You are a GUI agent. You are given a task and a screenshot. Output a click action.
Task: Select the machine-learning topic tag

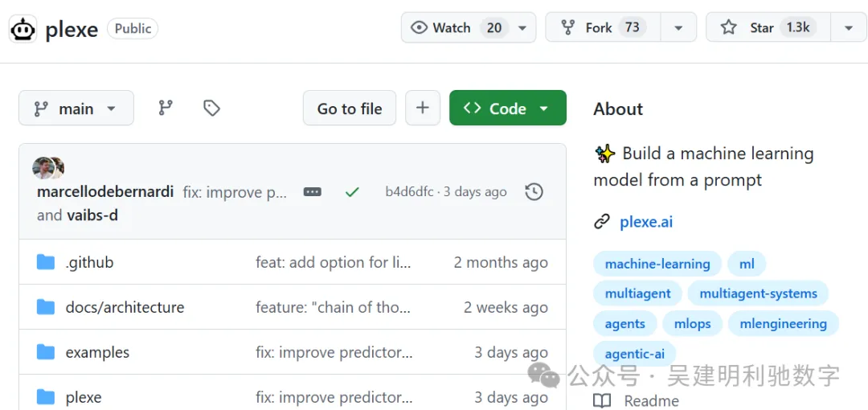tap(657, 264)
